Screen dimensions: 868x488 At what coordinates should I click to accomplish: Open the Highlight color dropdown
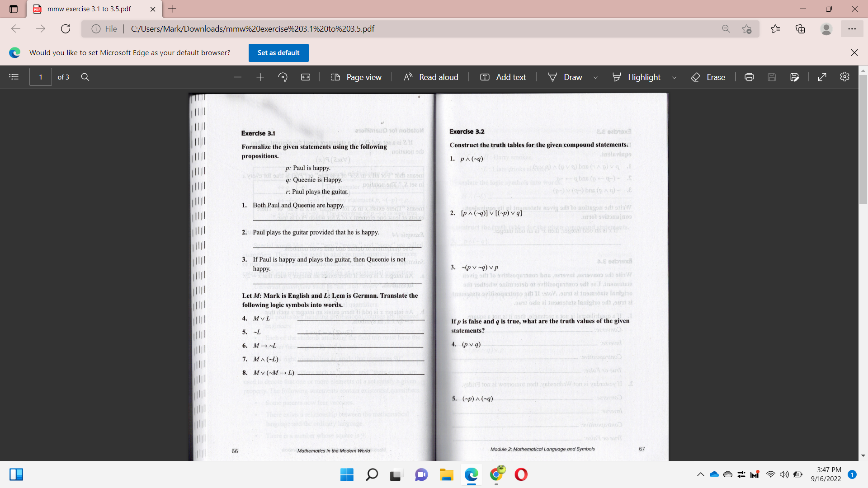coord(674,77)
